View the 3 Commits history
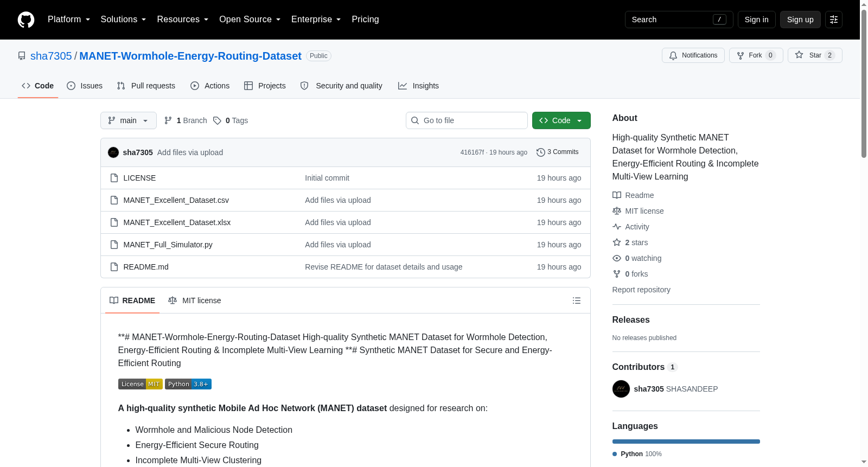The height and width of the screenshot is (467, 868). coord(557,152)
